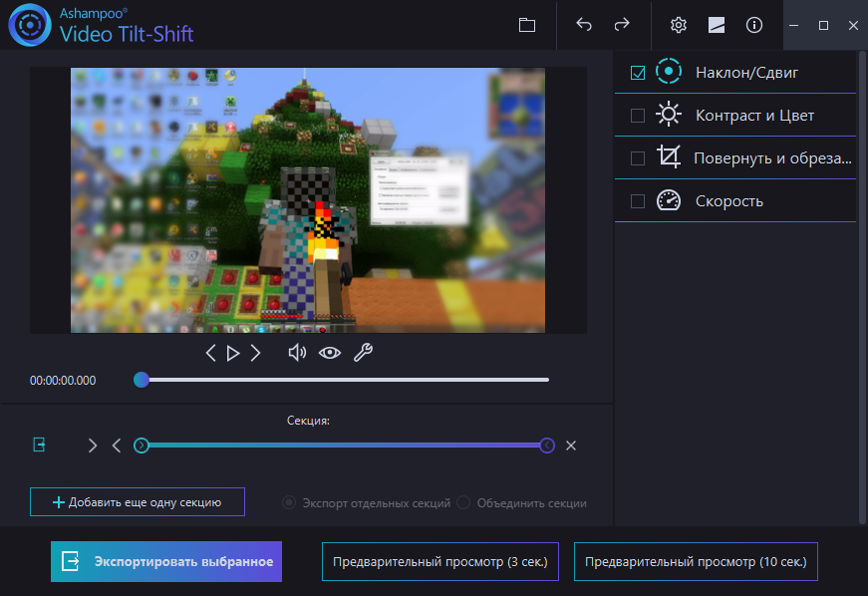Click the section start handle
The width and height of the screenshot is (868, 596).
pyautogui.click(x=142, y=446)
